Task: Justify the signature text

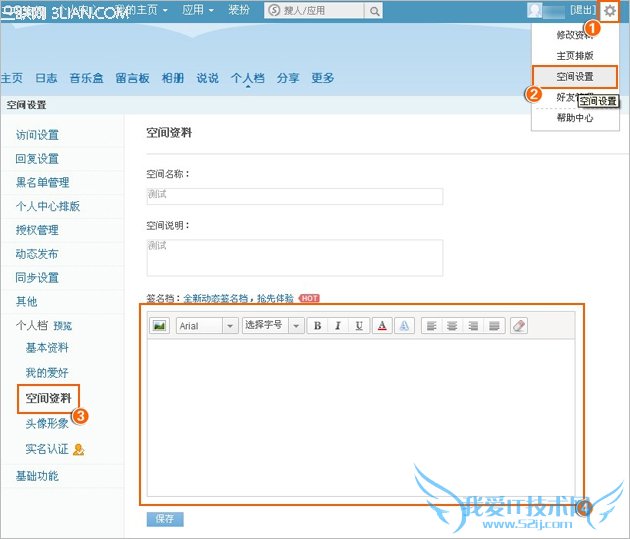Action: (494, 325)
